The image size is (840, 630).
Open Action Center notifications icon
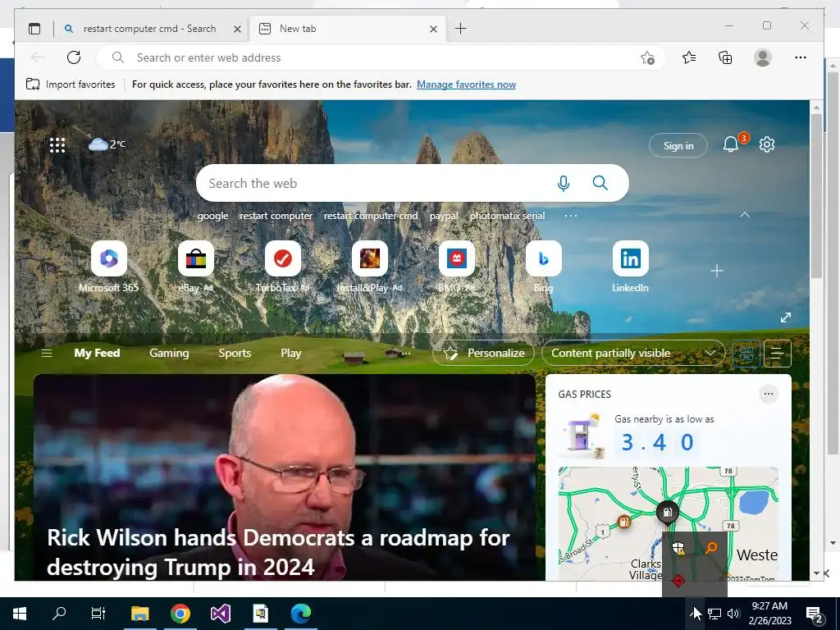point(815,614)
